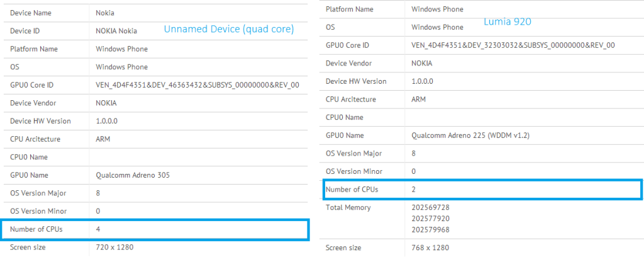
Task: Select "Screen size" label beside 768 x 1280
Action: [x=343, y=248]
